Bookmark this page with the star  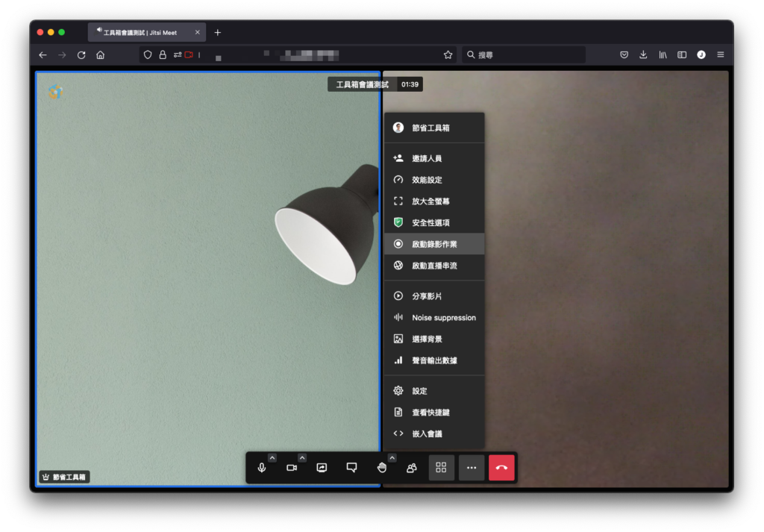(448, 55)
